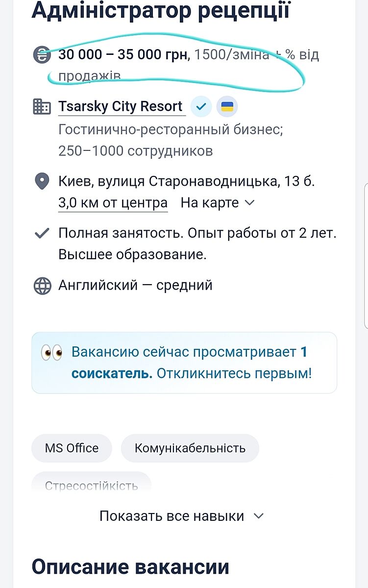Click the chevron next to "Показать все навыки"
The width and height of the screenshot is (368, 588).
point(259,516)
